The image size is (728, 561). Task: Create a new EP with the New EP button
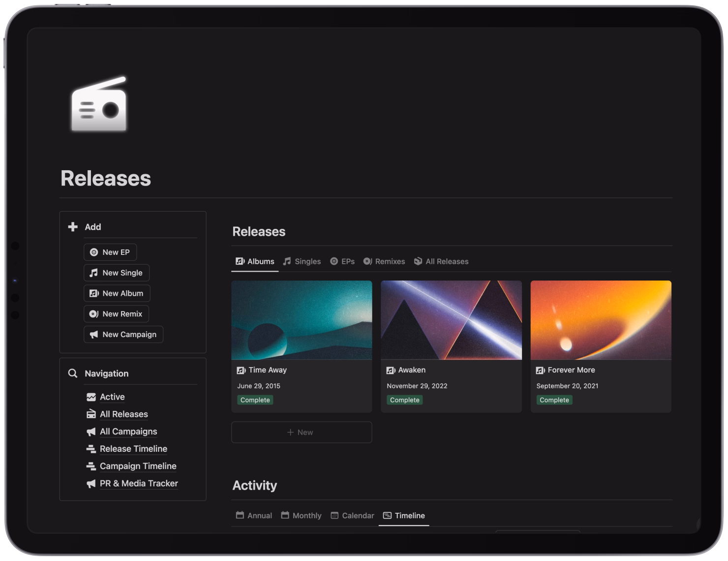click(110, 252)
